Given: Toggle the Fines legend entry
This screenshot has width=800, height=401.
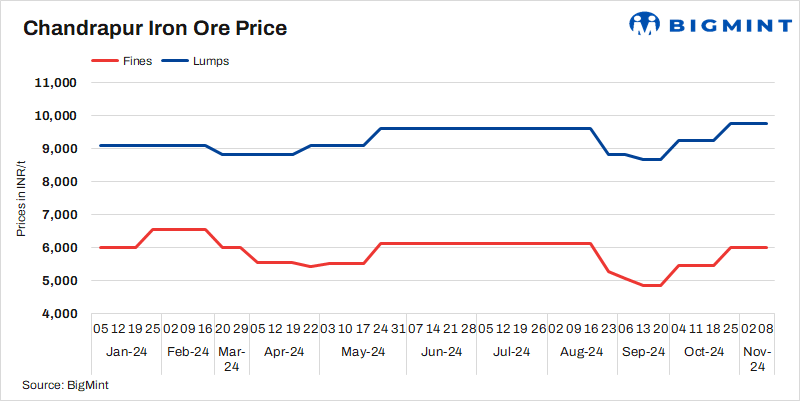Looking at the screenshot, I should pyautogui.click(x=137, y=61).
